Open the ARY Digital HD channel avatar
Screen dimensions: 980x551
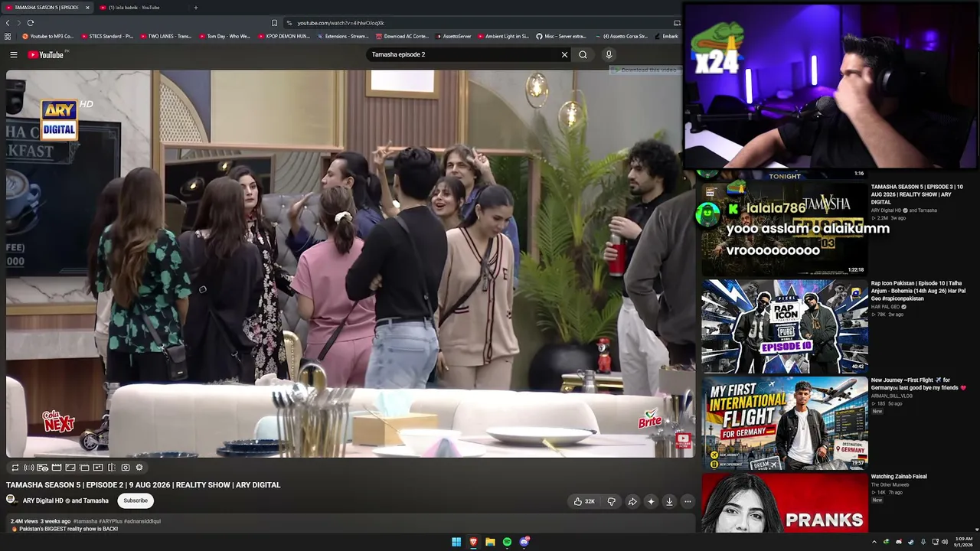(11, 500)
